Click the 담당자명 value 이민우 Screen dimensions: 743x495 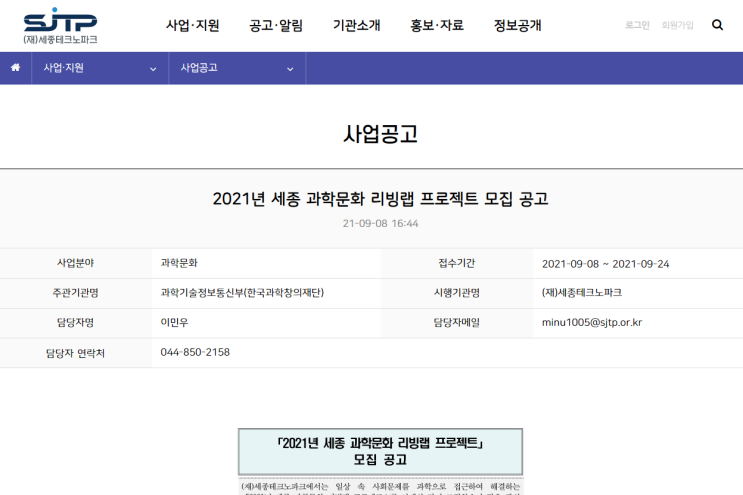click(174, 323)
